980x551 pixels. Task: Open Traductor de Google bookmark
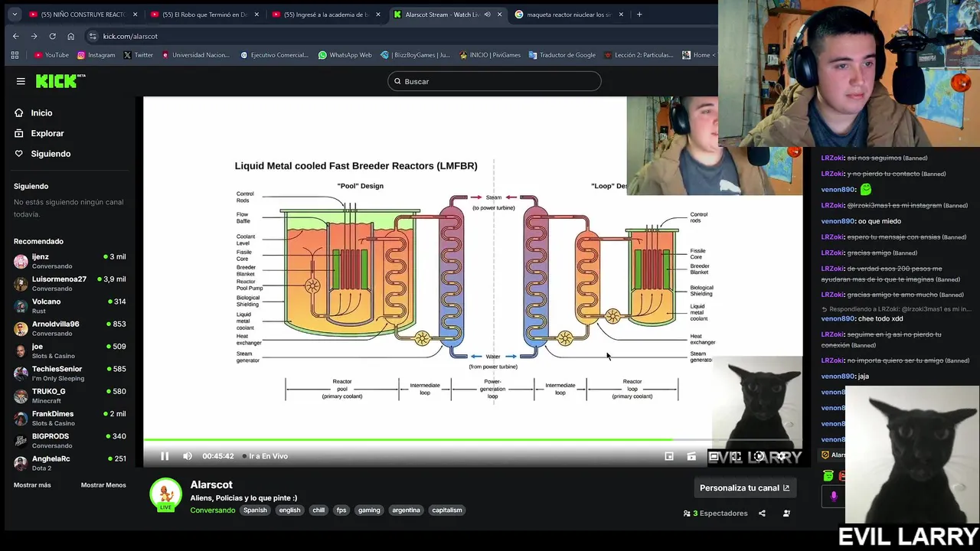point(562,55)
